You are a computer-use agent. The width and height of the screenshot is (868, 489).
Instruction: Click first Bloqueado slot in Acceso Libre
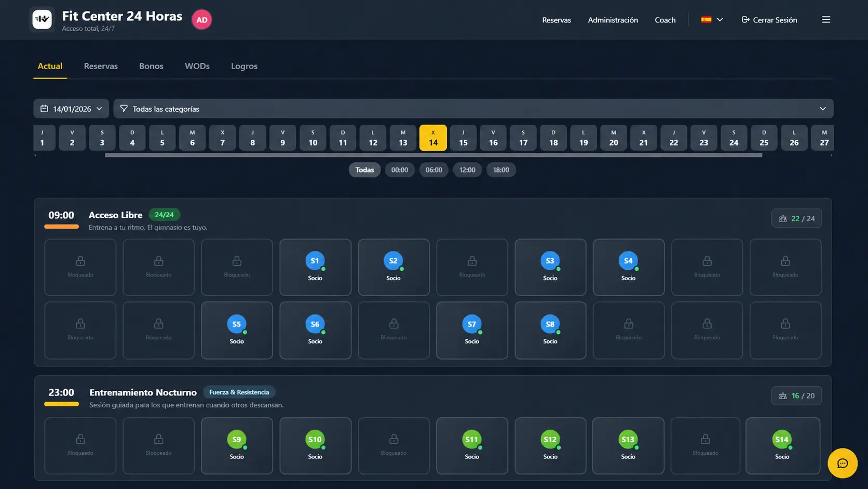click(x=80, y=267)
